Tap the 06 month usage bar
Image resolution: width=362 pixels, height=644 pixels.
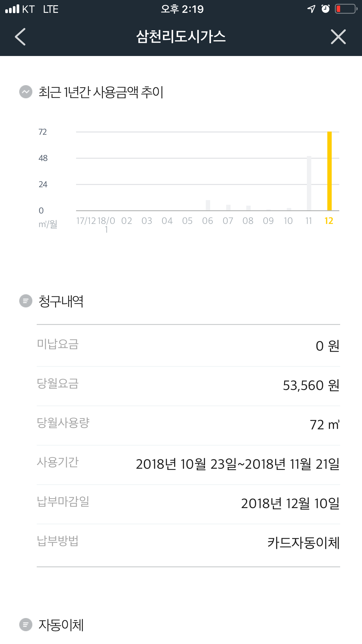[208, 205]
